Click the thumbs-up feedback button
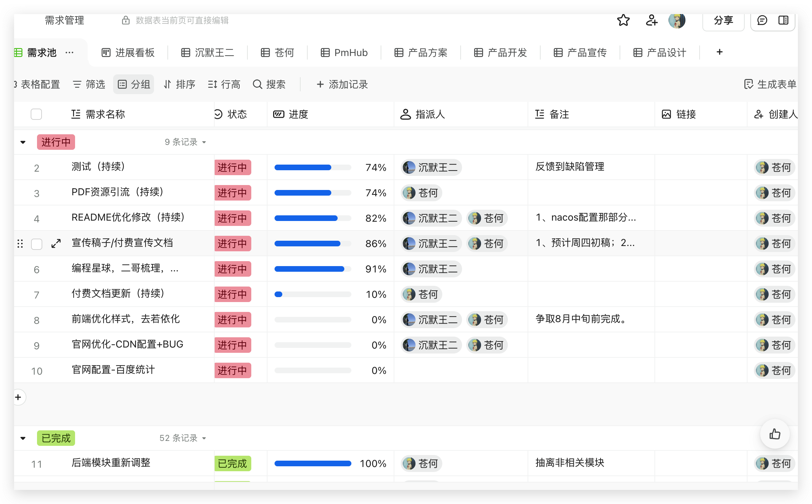 (775, 434)
